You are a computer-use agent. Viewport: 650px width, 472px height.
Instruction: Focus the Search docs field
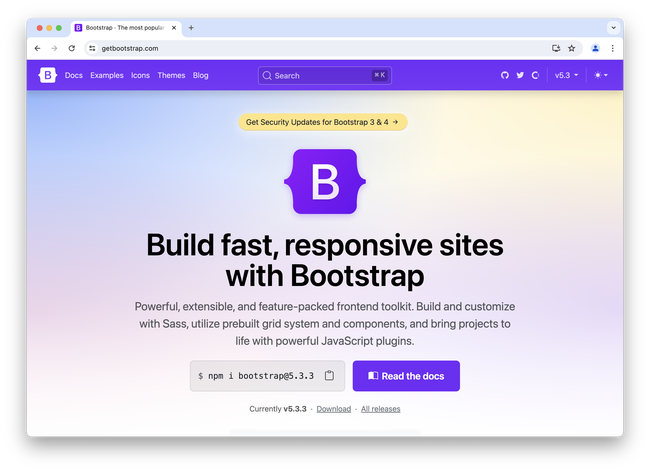(325, 75)
